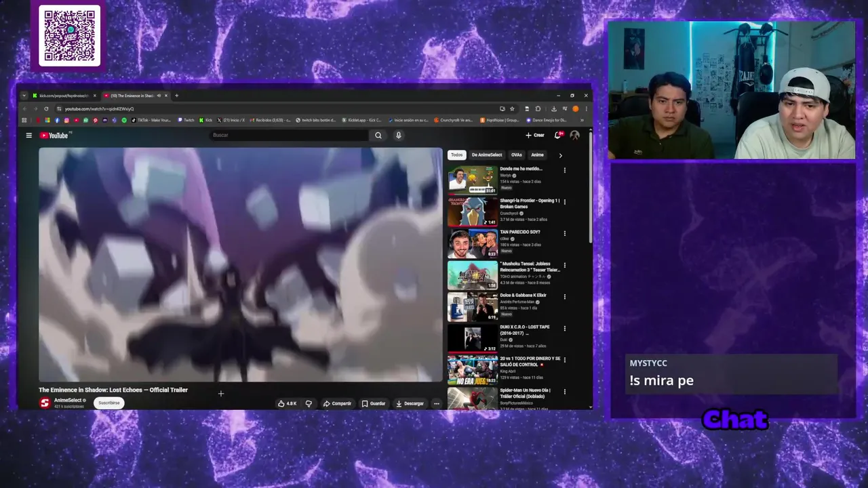Open the TAN PARECIDO SOY video thumbnail
This screenshot has width=868, height=488.
[472, 243]
